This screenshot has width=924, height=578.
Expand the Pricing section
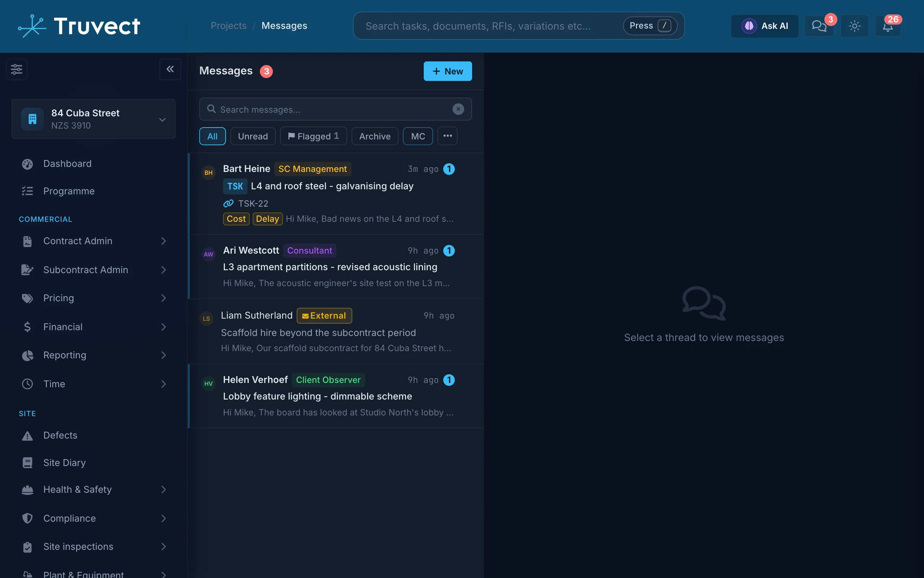93,298
